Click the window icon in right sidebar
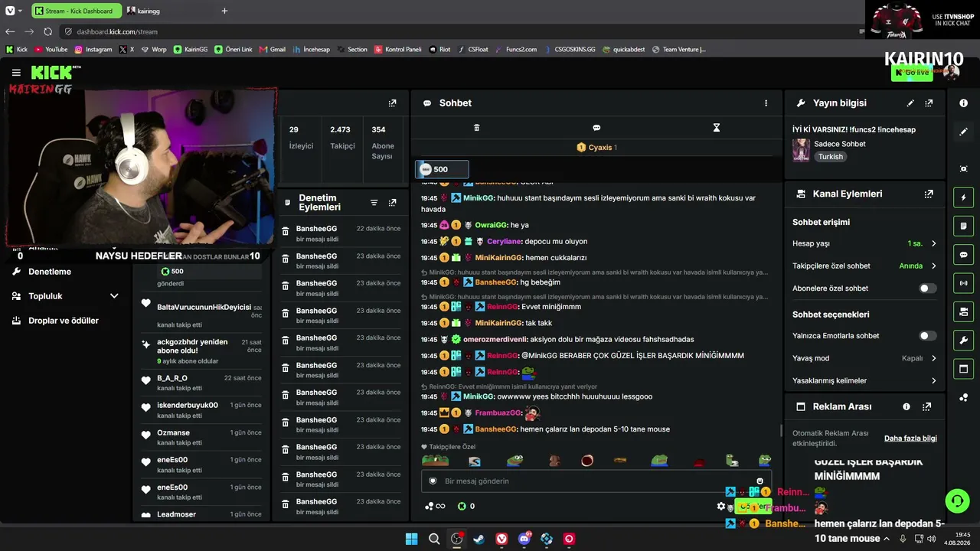The image size is (980, 551). tap(964, 370)
